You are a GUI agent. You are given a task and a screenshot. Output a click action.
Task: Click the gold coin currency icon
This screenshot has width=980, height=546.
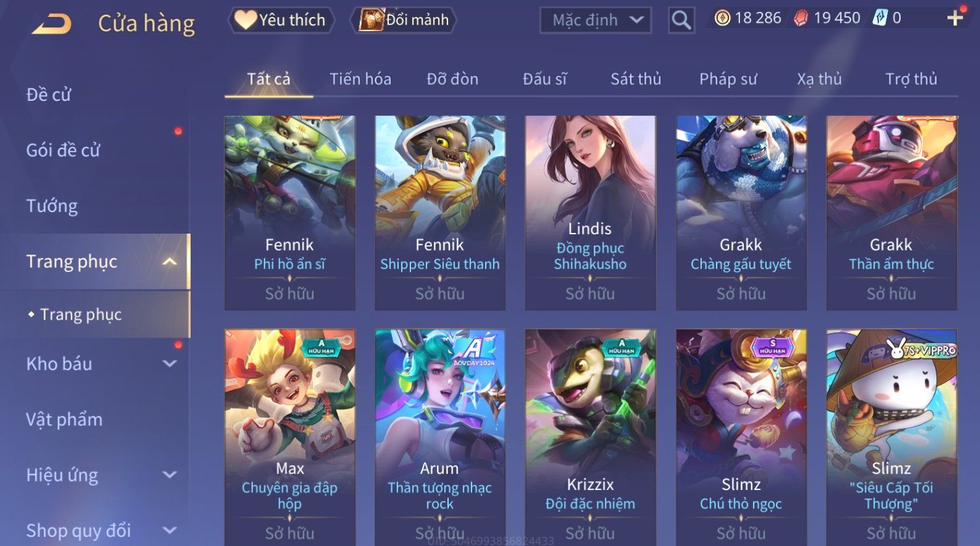click(x=722, y=18)
